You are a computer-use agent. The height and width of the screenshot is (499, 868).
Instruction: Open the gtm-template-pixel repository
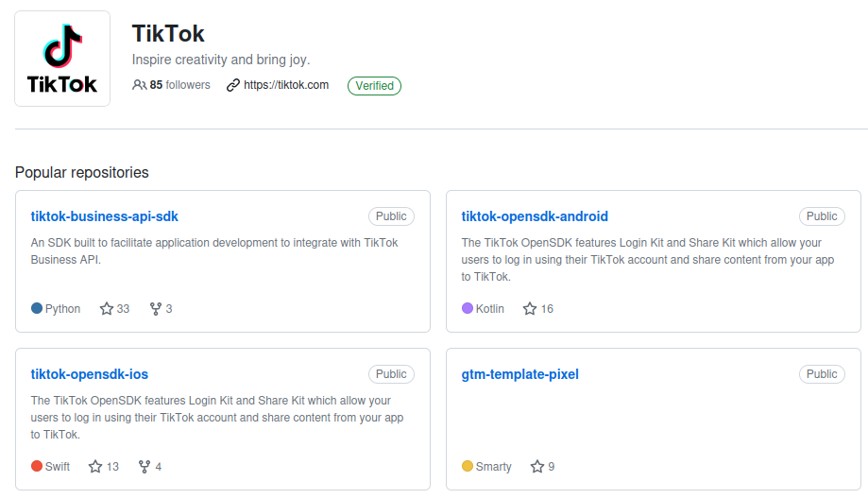[x=519, y=374]
